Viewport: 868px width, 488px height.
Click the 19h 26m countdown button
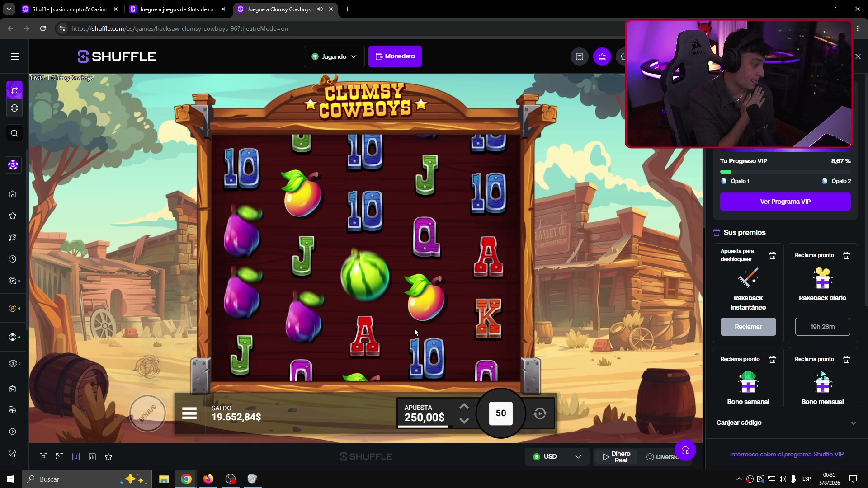point(822,327)
